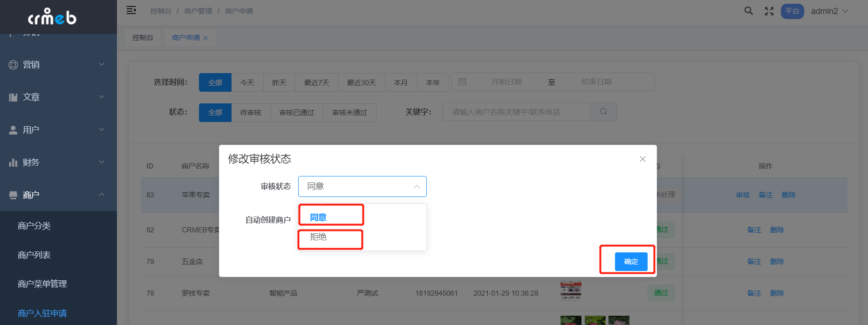This screenshot has width=868, height=325.
Task: Click phone number 18192945061
Action: point(437,293)
